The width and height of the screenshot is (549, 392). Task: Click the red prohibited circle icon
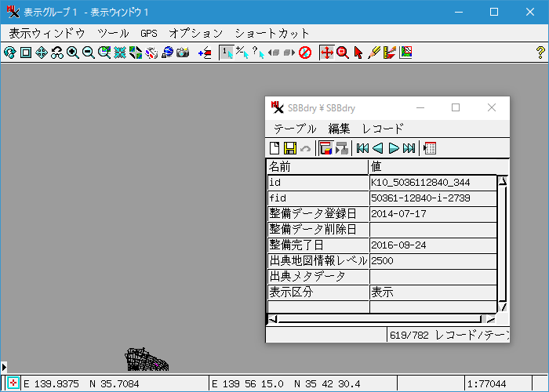(305, 53)
